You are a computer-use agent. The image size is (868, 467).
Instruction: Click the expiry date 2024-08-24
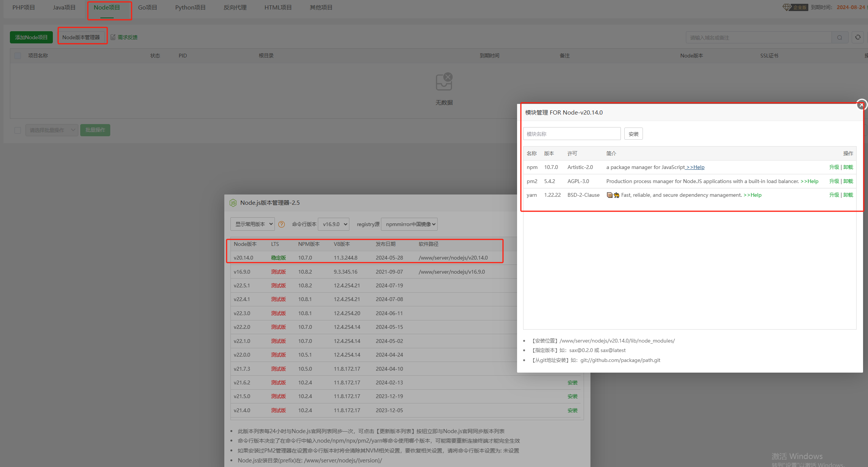coord(851,7)
